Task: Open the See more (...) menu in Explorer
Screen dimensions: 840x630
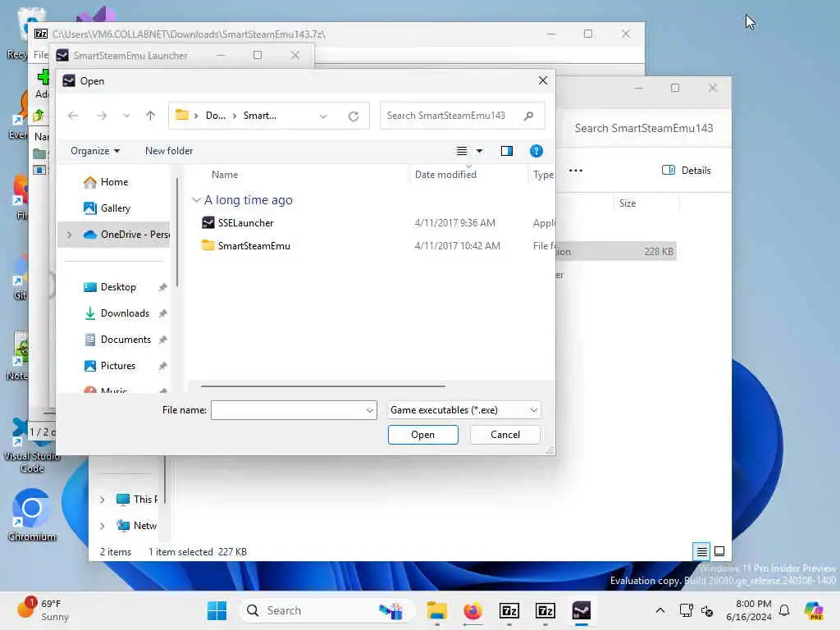Action: tap(575, 171)
